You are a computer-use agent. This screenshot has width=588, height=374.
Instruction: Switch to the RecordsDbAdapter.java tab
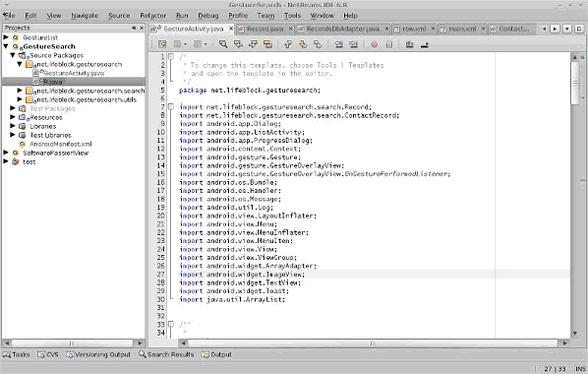(343, 29)
